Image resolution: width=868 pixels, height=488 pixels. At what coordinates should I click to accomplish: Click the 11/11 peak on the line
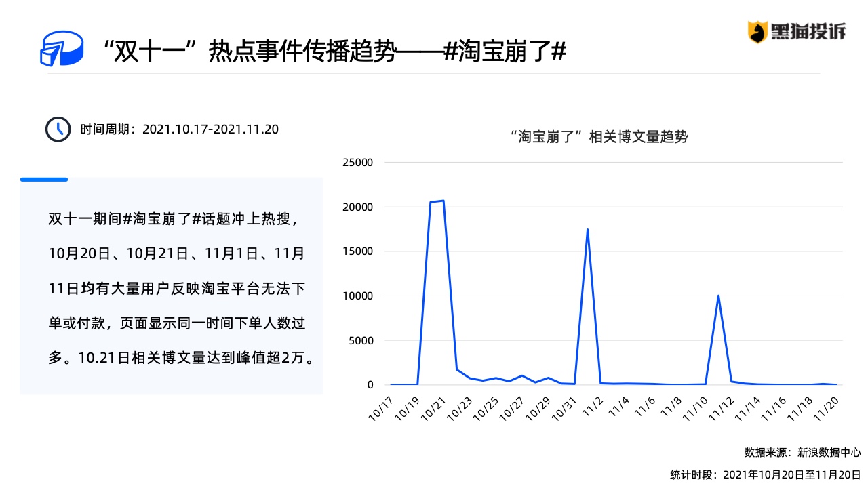tap(718, 296)
